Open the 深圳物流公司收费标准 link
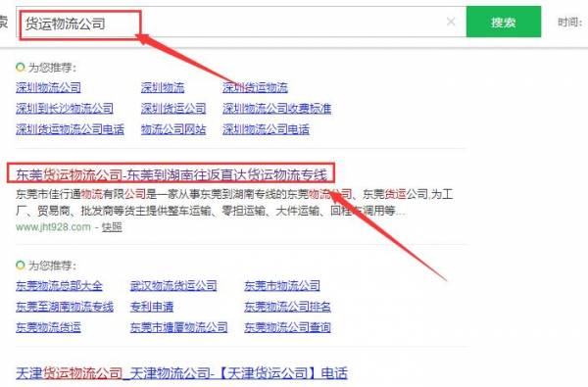 point(276,109)
